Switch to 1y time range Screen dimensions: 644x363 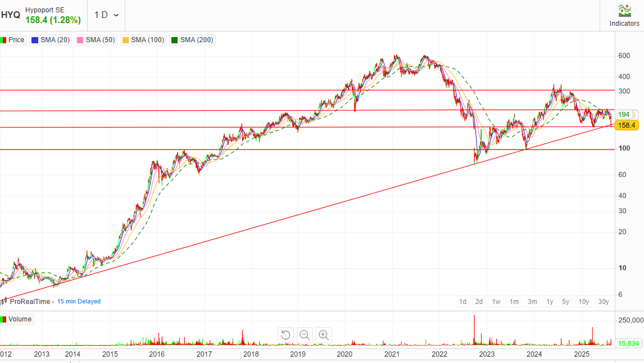(550, 302)
